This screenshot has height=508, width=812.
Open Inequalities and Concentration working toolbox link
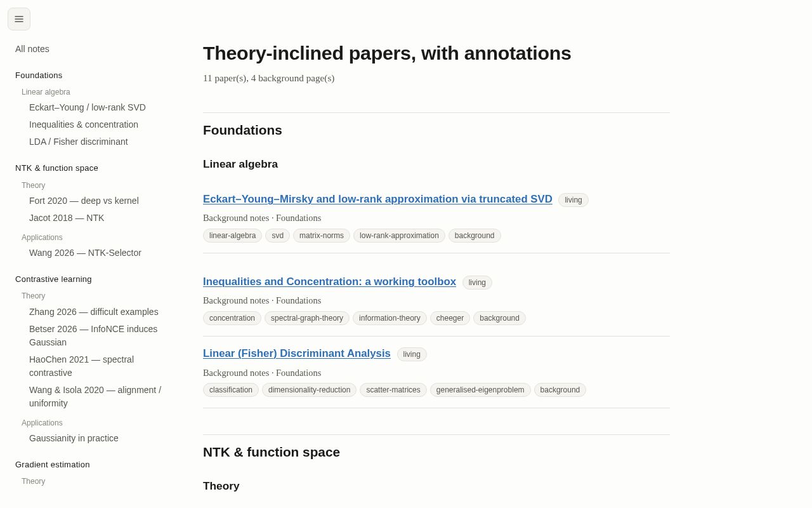[x=329, y=282]
